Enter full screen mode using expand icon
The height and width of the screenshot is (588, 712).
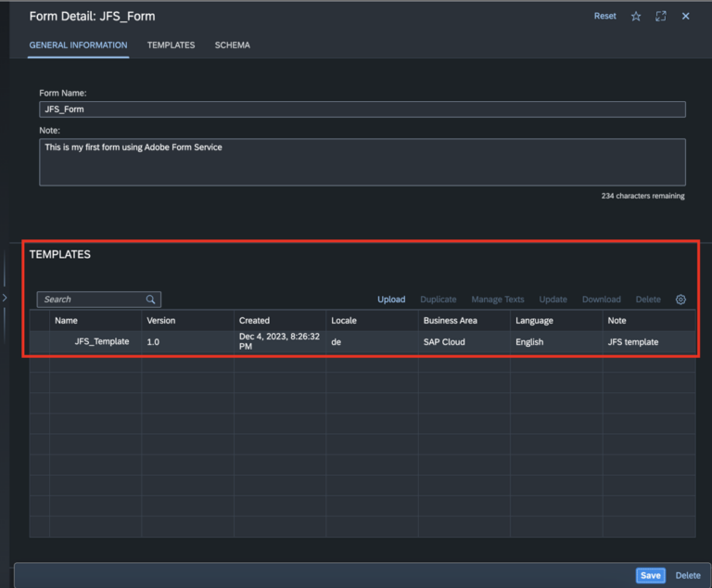point(661,17)
